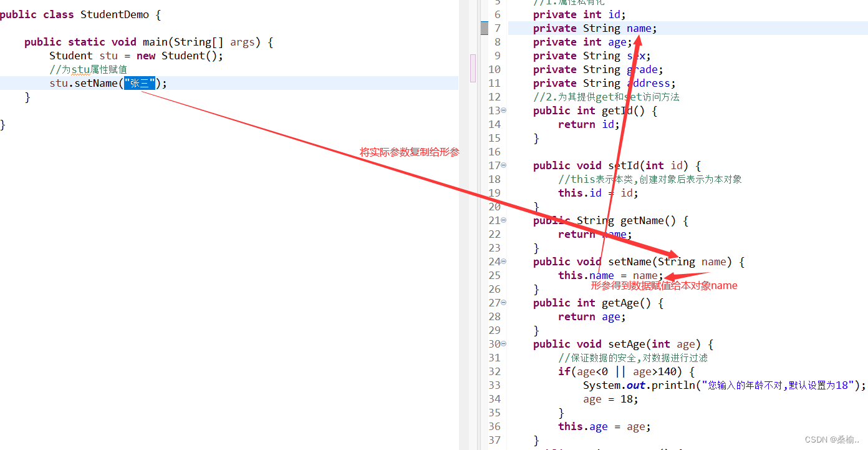Screen dimensions: 868x450
Task: Collapse the getAge method fold marker
Action: (x=503, y=303)
